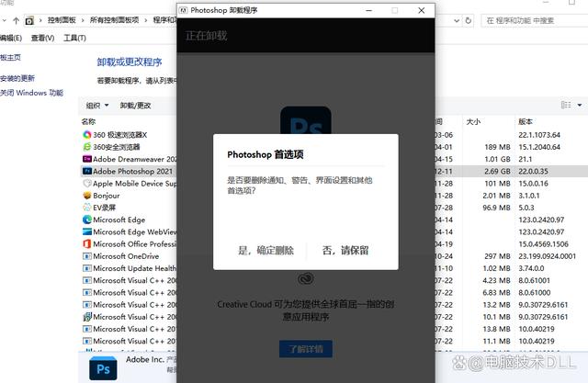Click the 96.9 MB size cell
588x383 pixels.
coord(496,208)
